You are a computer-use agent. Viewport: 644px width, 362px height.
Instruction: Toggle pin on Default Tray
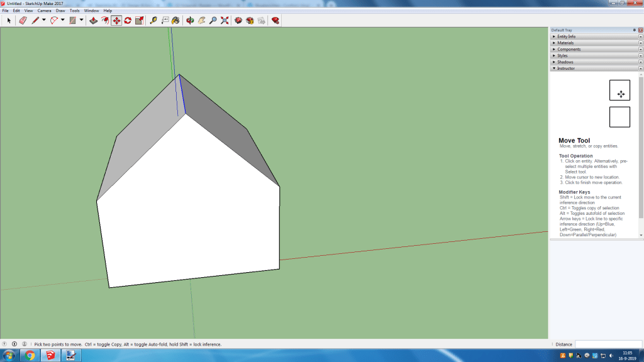click(634, 30)
